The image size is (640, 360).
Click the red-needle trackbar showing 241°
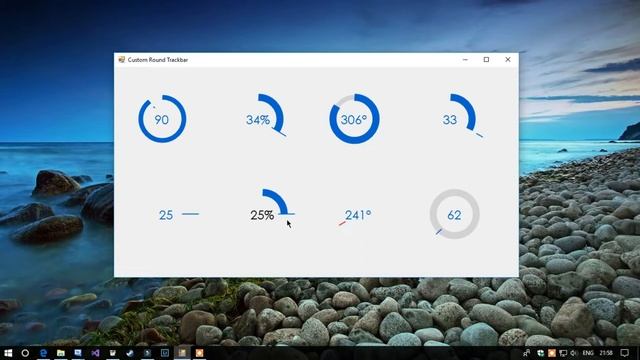[354, 217]
